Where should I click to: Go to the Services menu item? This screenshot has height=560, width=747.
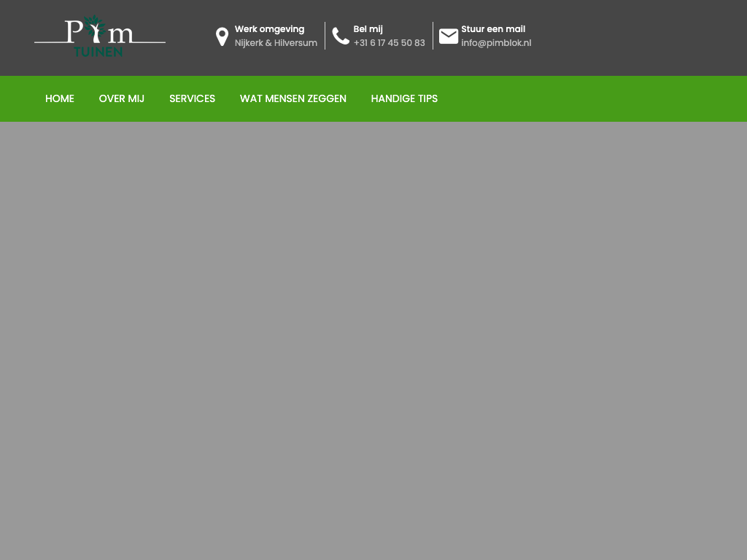pyautogui.click(x=192, y=98)
